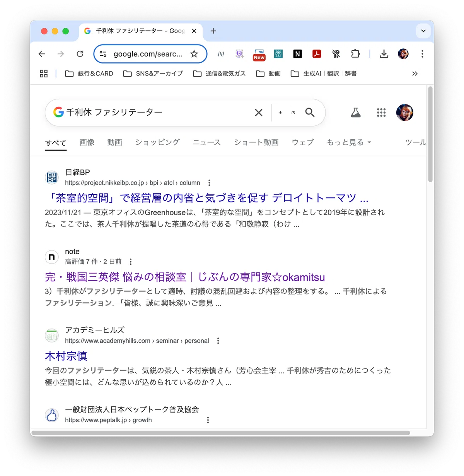
Task: Close the 千利休 ファシリテーター tab
Action: tap(194, 31)
